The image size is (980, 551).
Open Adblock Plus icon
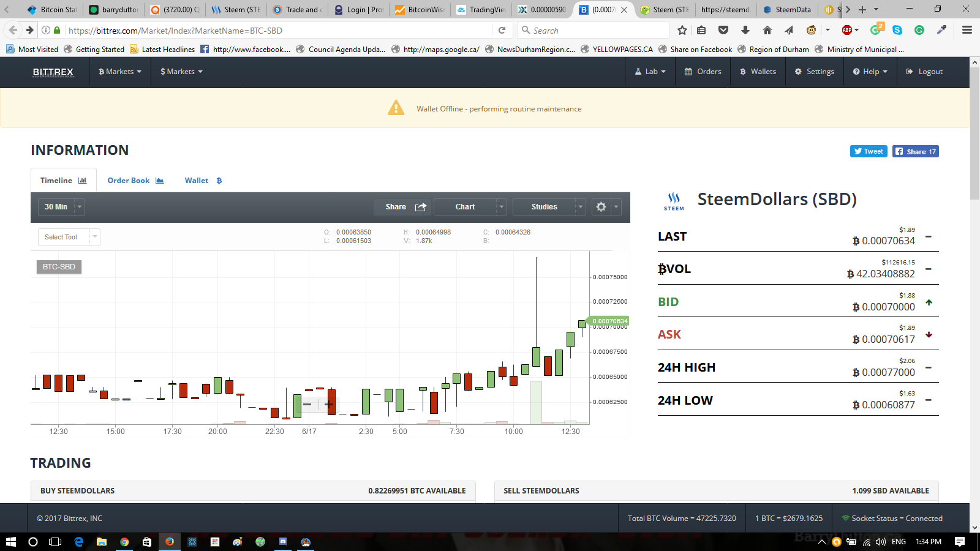pyautogui.click(x=847, y=30)
